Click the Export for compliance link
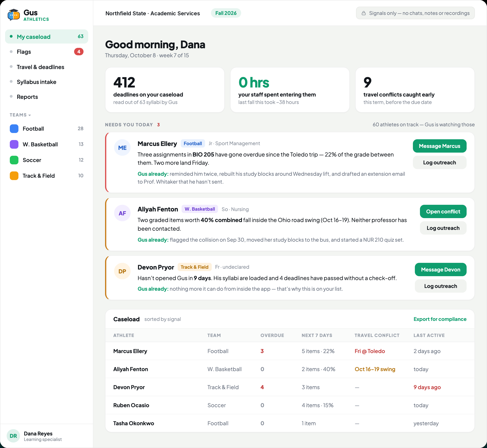 440,319
